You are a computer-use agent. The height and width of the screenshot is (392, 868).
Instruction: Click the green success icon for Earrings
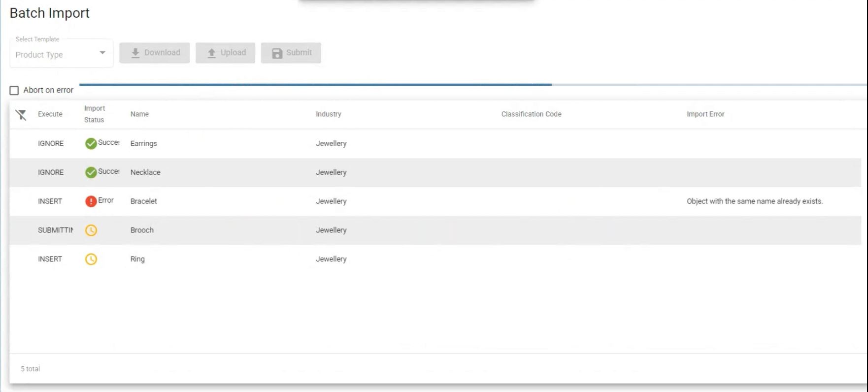(x=91, y=143)
